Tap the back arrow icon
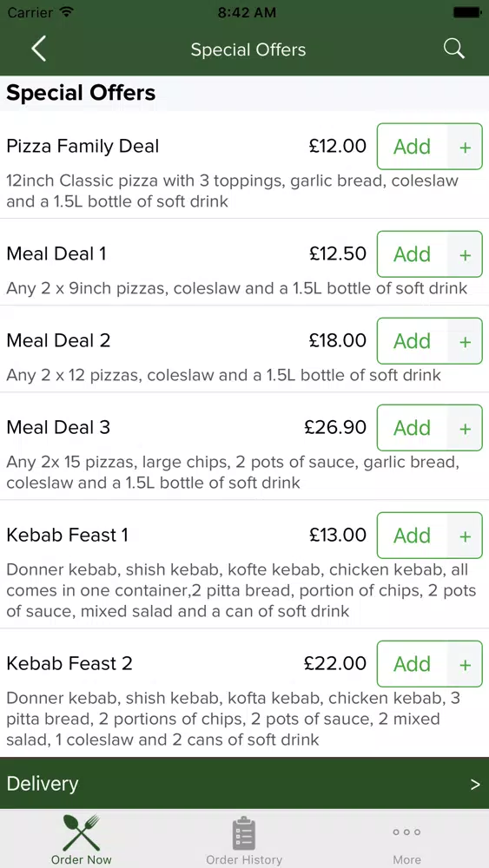Image resolution: width=489 pixels, height=868 pixels. [38, 49]
